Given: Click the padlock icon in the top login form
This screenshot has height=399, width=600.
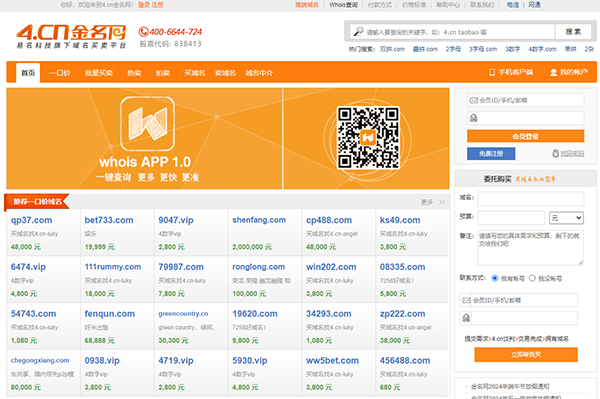Looking at the screenshot, I should pyautogui.click(x=474, y=118).
